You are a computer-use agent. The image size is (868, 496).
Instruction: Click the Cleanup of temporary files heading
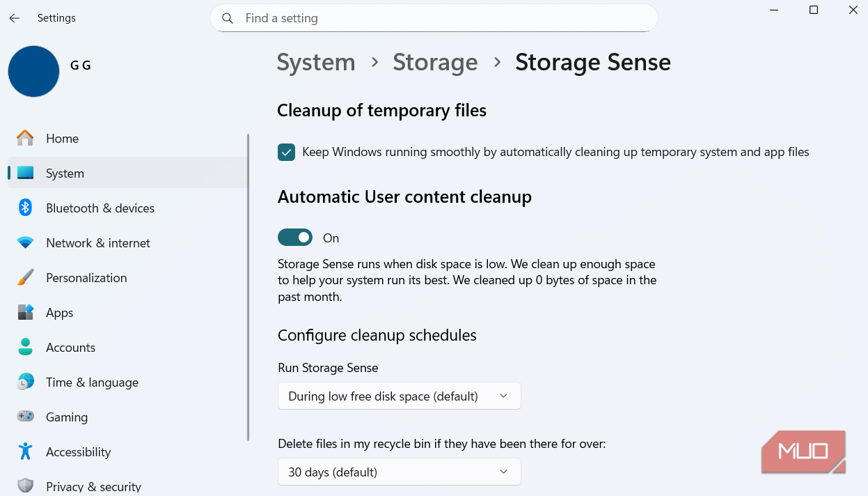coord(381,110)
